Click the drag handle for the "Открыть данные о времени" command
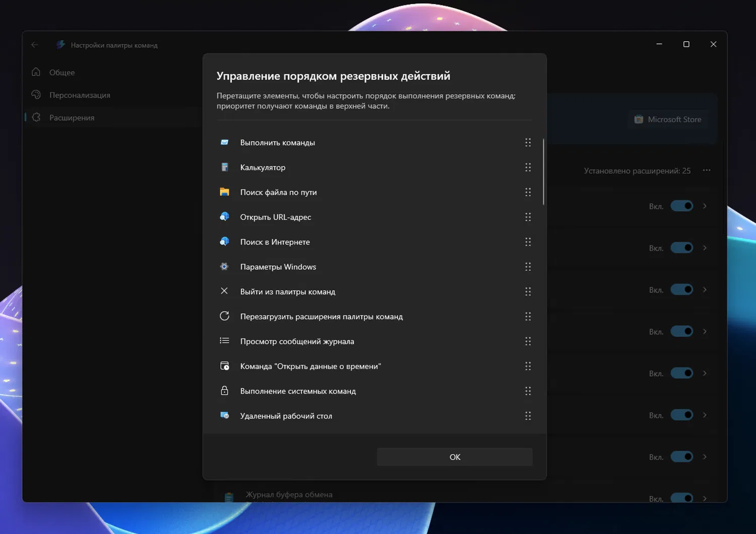756x534 pixels. pyautogui.click(x=528, y=366)
